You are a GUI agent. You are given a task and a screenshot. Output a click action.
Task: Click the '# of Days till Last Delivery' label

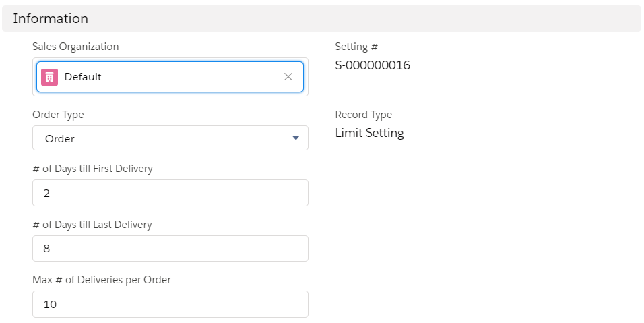tap(92, 225)
